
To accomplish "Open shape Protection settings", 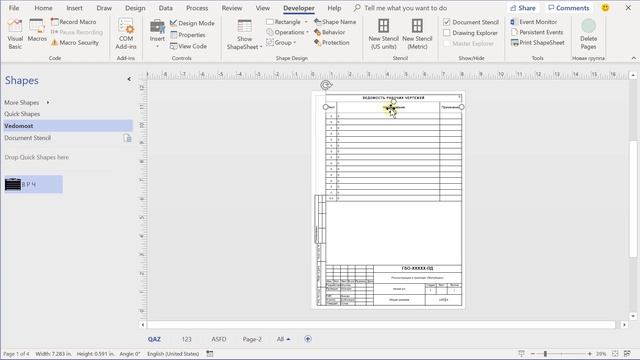I will 331,42.
